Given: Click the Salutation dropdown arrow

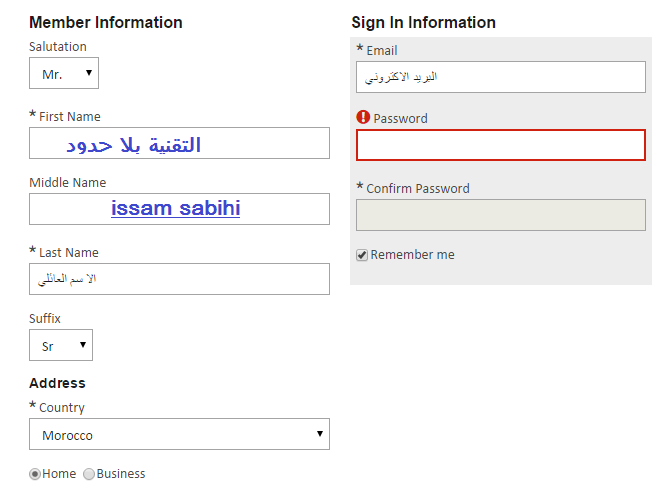Looking at the screenshot, I should (89, 72).
